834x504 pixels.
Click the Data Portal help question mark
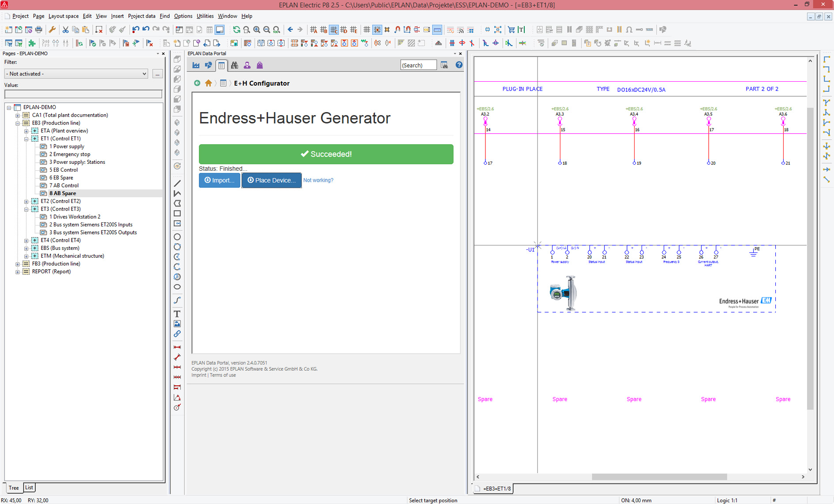(459, 65)
